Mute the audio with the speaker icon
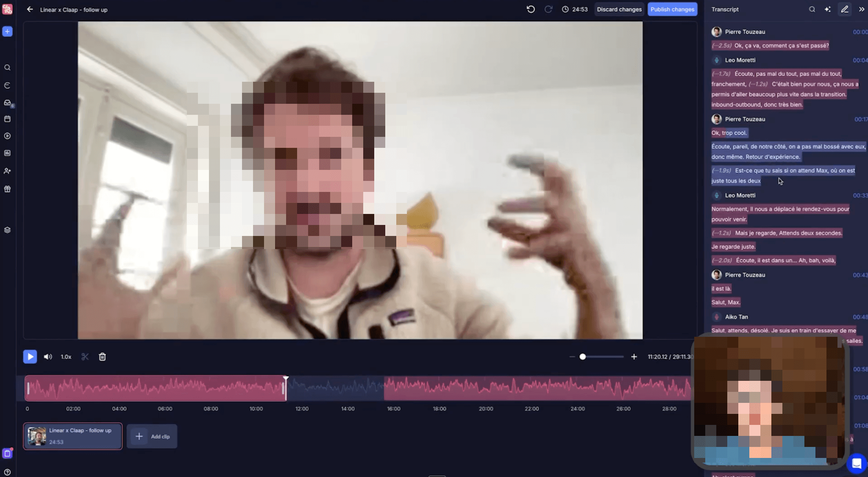The image size is (868, 477). (x=48, y=357)
